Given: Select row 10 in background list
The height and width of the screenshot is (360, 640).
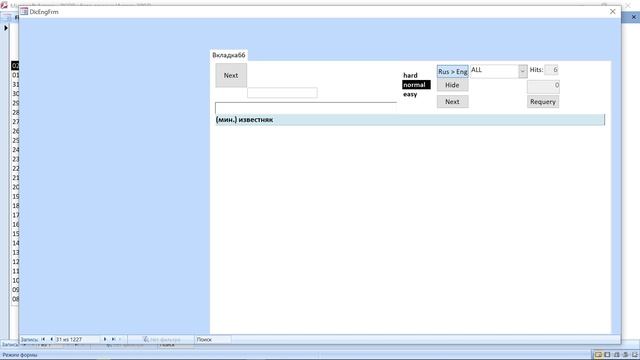Looking at the screenshot, I should pyautogui.click(x=15, y=280).
